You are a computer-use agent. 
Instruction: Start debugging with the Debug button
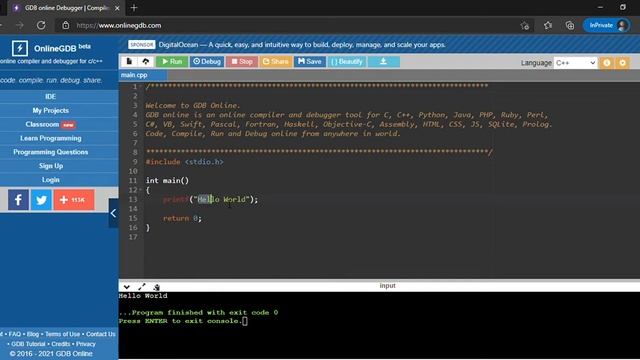207,62
